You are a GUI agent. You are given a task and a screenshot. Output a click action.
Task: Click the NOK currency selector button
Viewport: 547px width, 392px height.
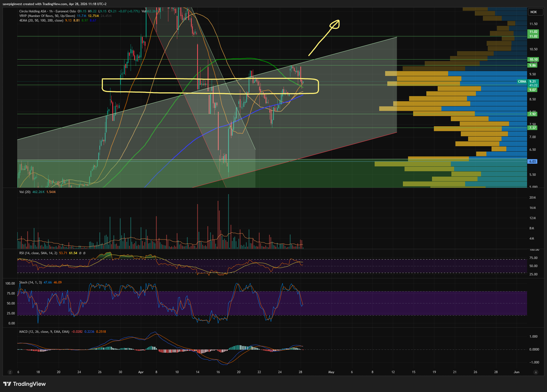[533, 12]
